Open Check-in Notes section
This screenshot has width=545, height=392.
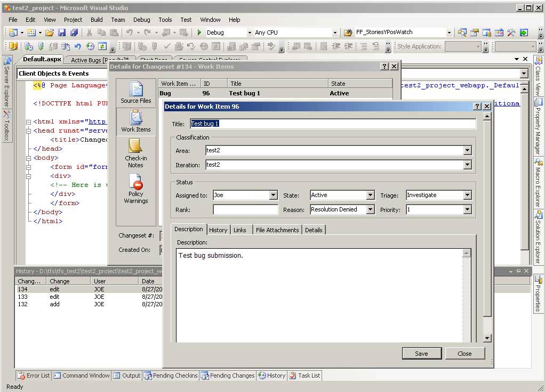(135, 153)
